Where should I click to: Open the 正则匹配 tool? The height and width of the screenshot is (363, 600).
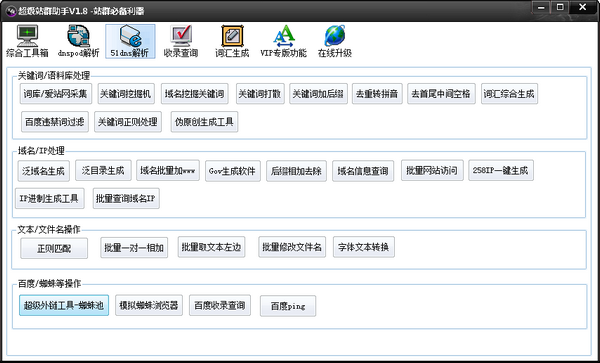coord(54,249)
